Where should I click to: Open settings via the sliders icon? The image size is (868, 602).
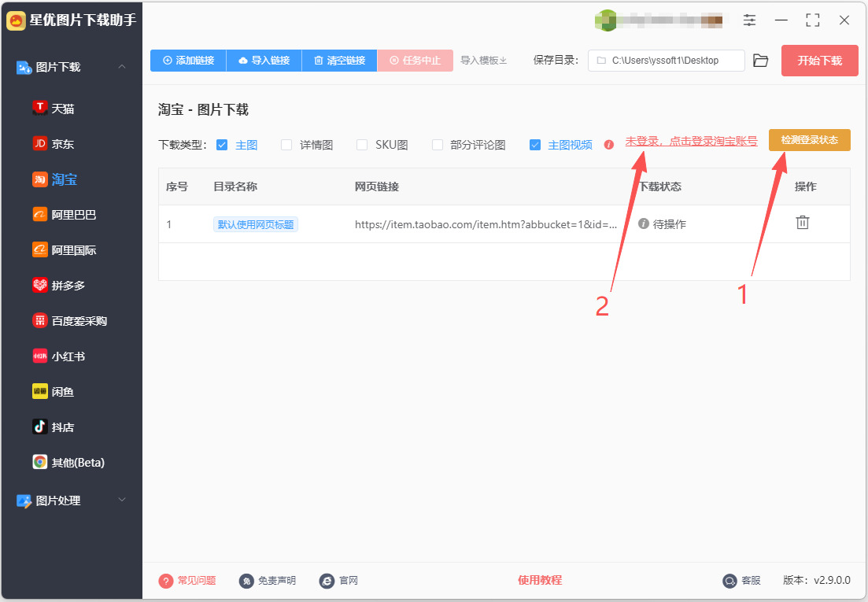[749, 20]
